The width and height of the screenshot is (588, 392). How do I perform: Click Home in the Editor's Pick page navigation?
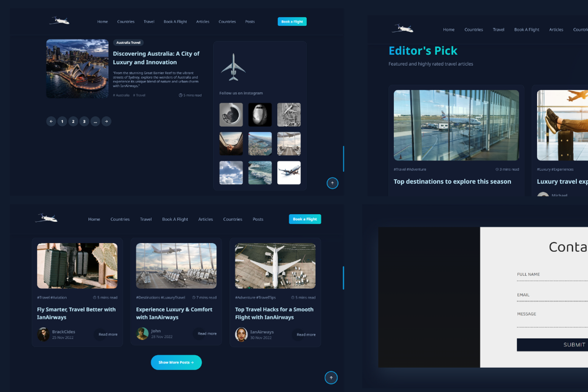tap(449, 29)
